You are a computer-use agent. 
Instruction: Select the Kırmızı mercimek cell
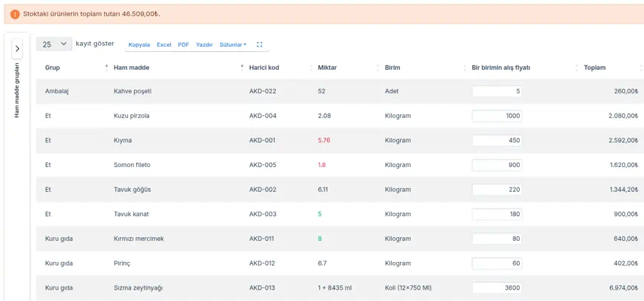pyautogui.click(x=139, y=239)
